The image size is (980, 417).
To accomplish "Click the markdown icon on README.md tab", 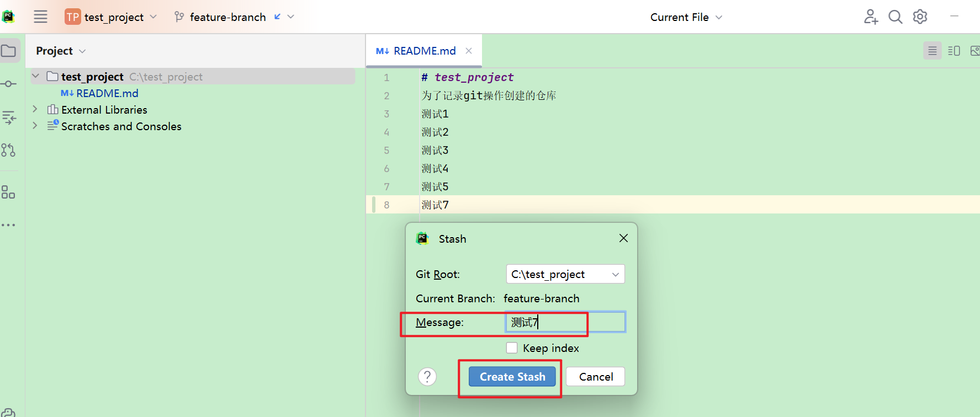I will click(383, 51).
